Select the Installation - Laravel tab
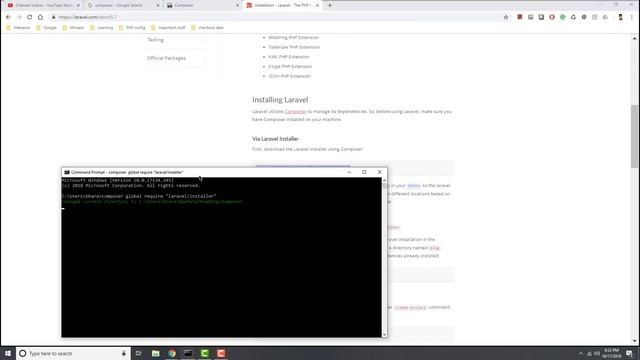The width and height of the screenshot is (640, 360). [x=282, y=5]
